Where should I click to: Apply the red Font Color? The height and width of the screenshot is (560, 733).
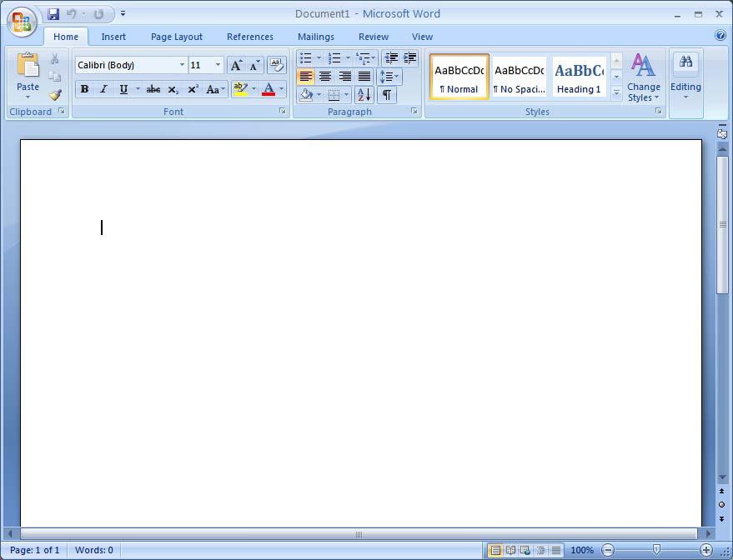tap(269, 89)
